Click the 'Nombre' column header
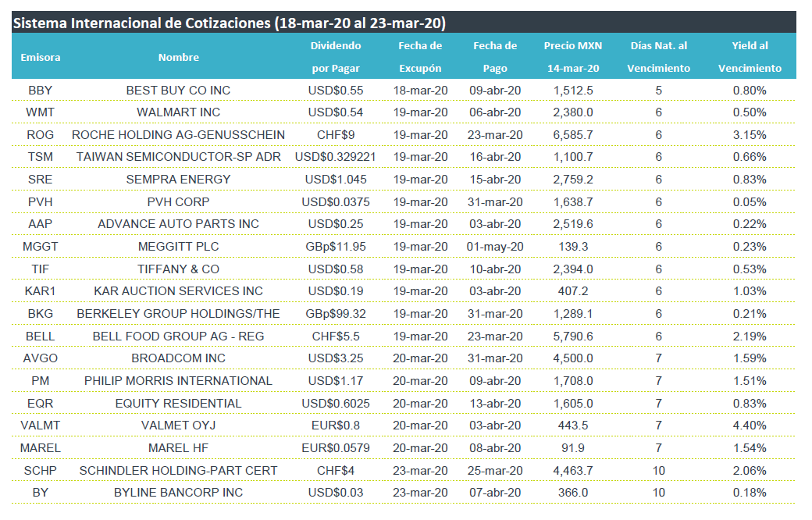 coord(179,58)
